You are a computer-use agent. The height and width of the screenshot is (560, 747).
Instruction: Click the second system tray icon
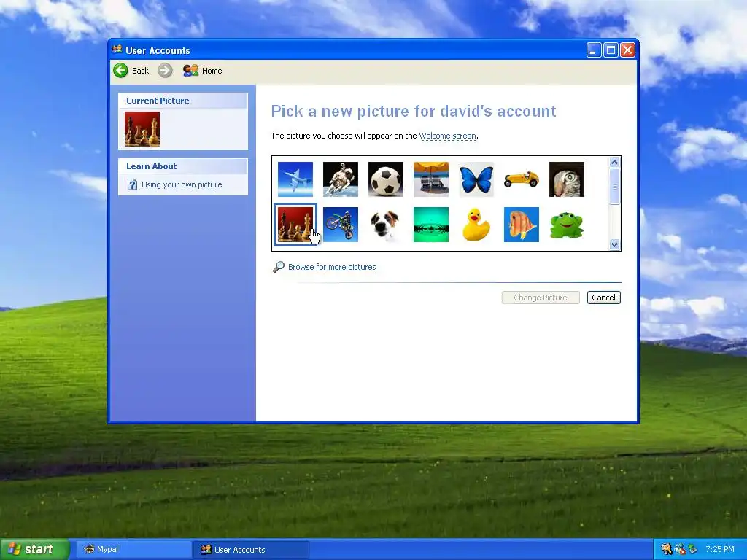680,549
